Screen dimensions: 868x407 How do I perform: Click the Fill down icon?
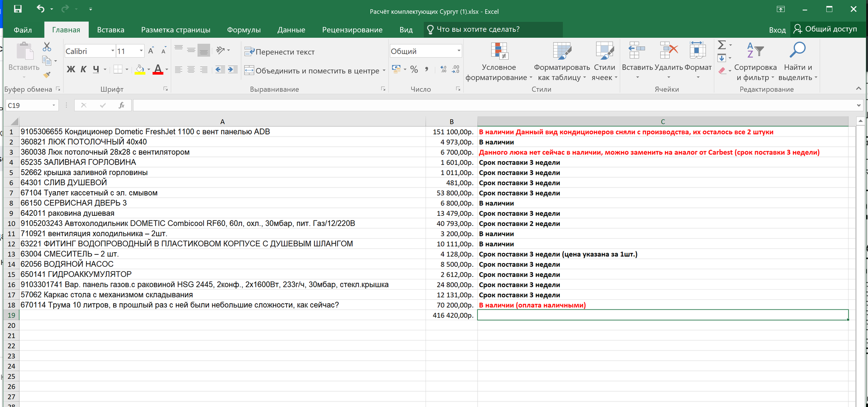coord(722,58)
